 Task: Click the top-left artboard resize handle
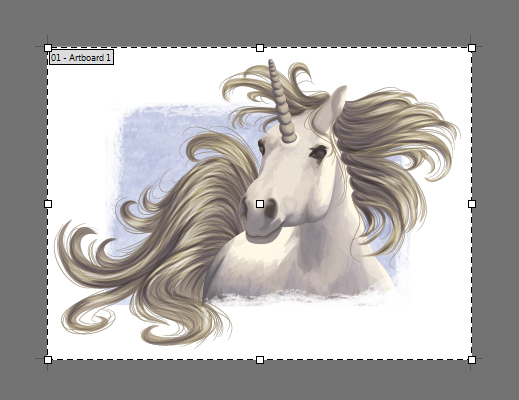click(x=48, y=48)
